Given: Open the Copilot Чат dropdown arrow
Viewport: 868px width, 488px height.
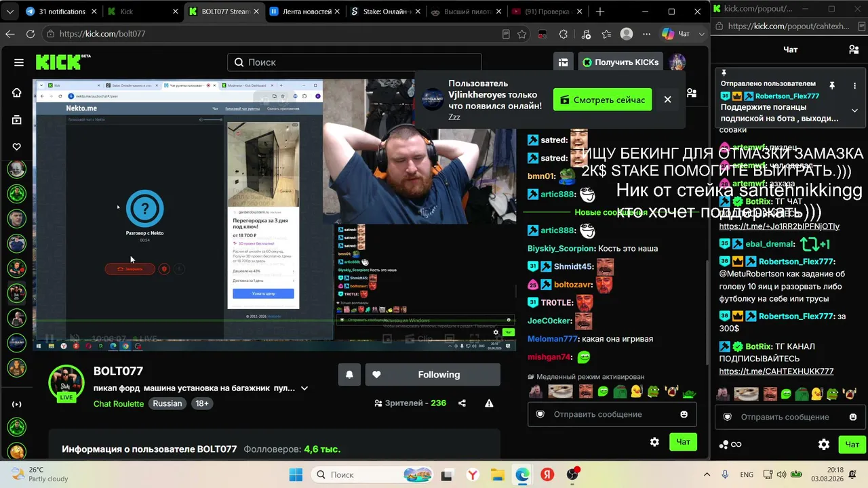Looking at the screenshot, I should [701, 34].
